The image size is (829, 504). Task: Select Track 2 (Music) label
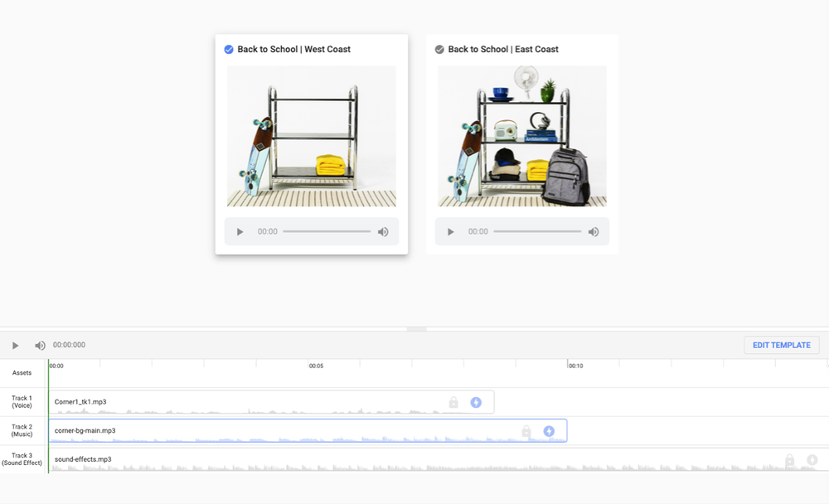point(22,431)
